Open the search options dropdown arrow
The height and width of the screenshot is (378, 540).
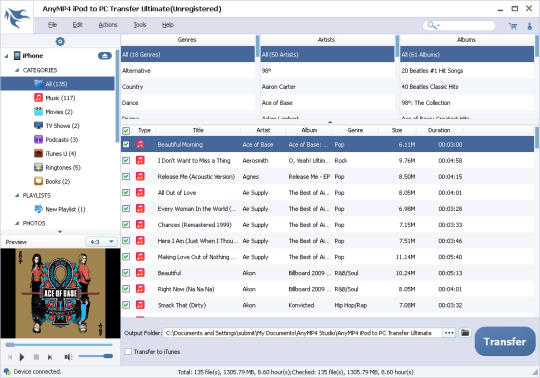438,26
